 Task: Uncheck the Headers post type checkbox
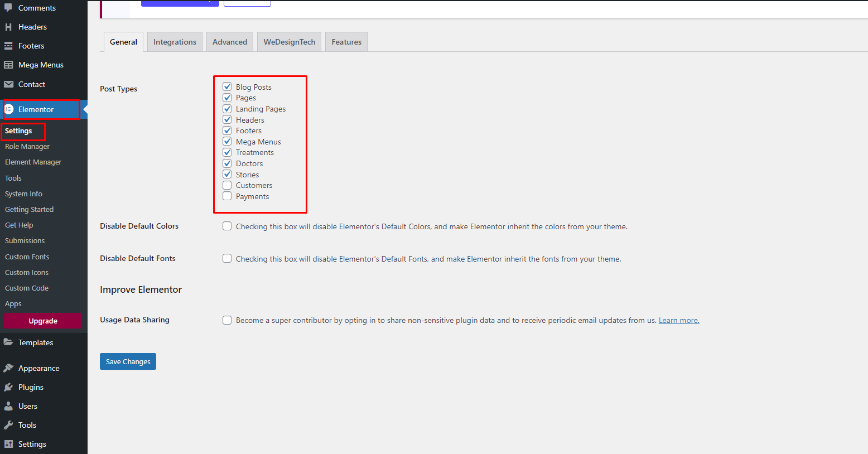click(227, 119)
